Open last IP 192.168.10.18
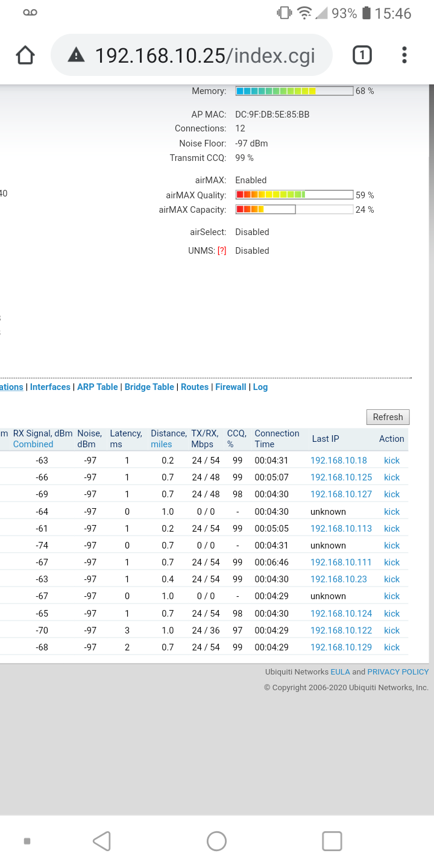Image resolution: width=434 pixels, height=868 pixels. [339, 461]
